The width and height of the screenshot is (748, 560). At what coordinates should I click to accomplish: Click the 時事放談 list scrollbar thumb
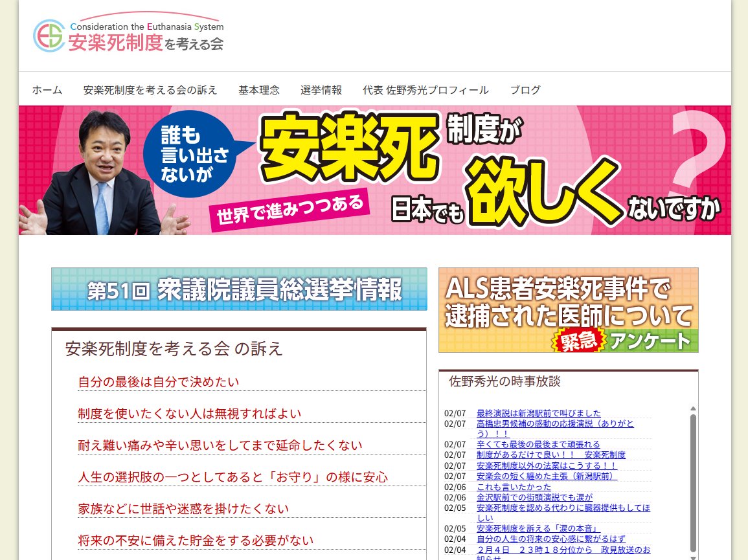[x=693, y=483]
